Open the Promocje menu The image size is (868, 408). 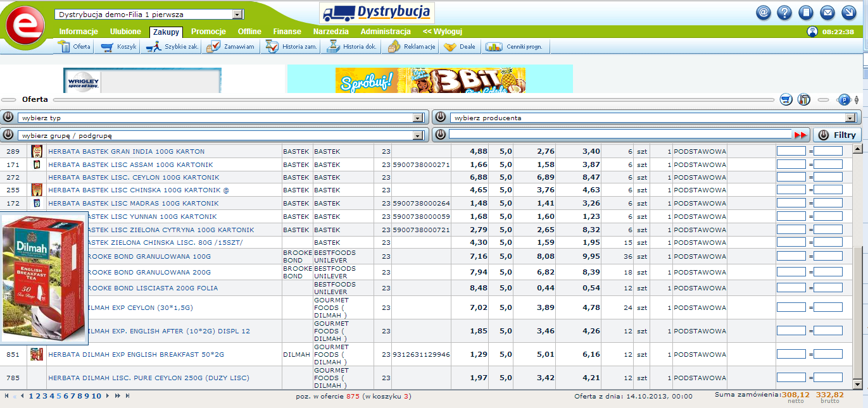209,32
